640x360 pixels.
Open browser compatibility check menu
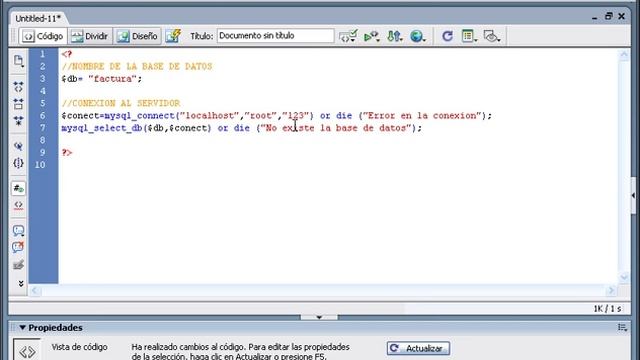[348, 36]
